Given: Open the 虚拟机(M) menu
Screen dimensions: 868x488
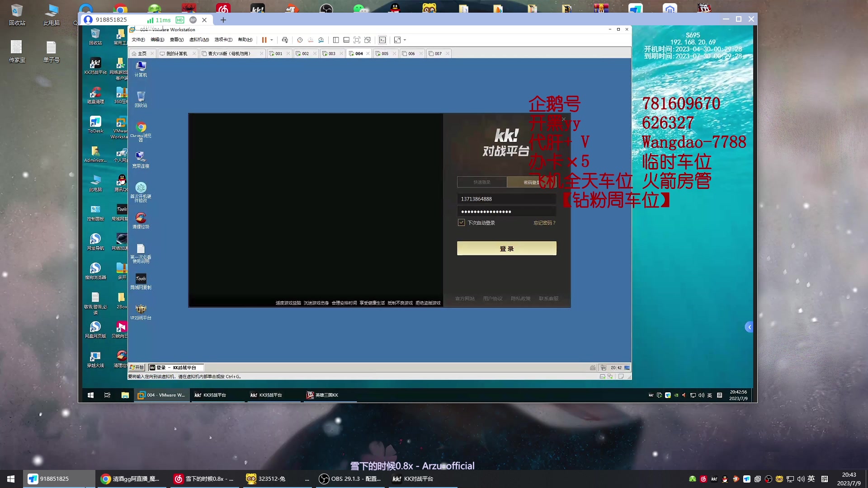Looking at the screenshot, I should click(x=199, y=40).
